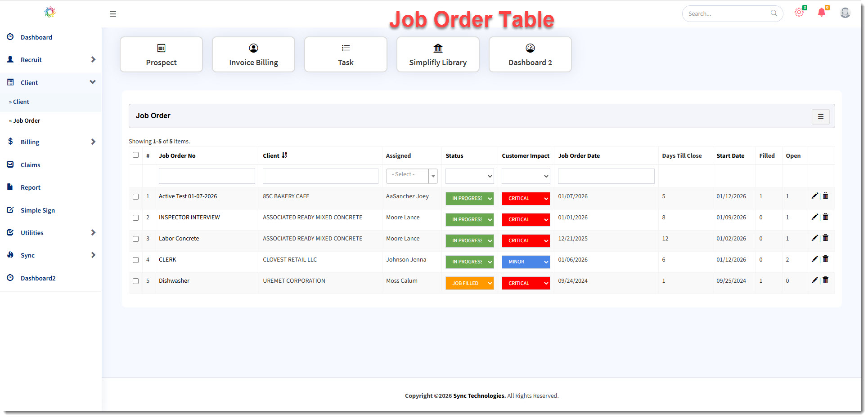Click the user profile avatar
Viewport: 868px width, 418px height.
[845, 13]
